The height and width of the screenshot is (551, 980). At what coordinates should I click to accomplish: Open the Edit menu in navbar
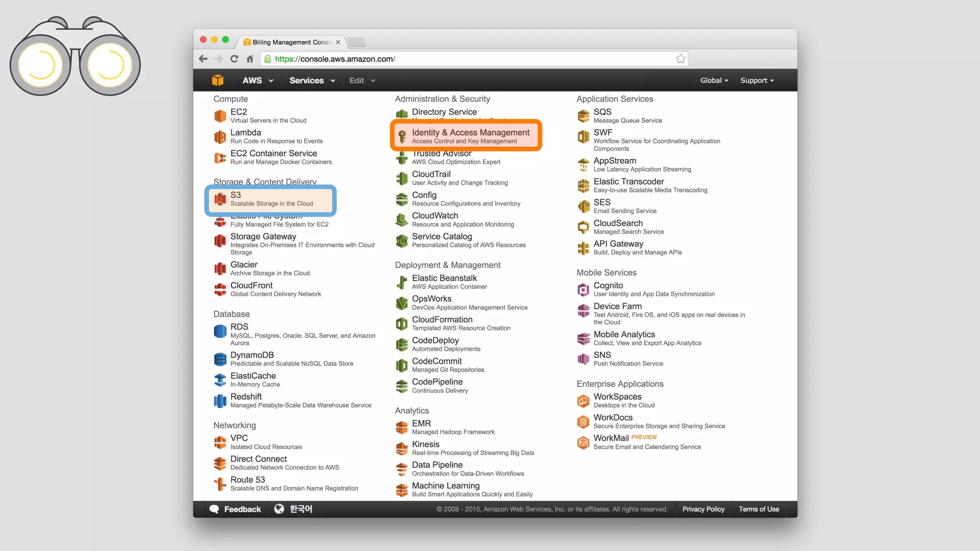point(362,80)
